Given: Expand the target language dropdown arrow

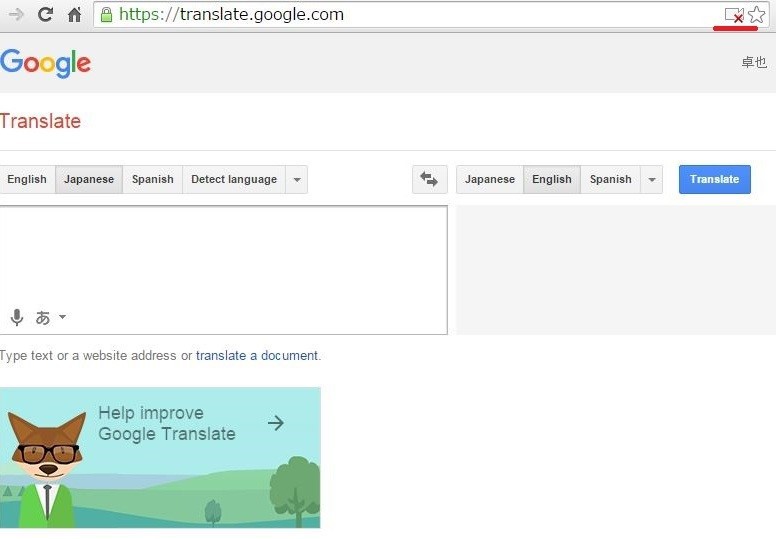Looking at the screenshot, I should click(x=652, y=179).
